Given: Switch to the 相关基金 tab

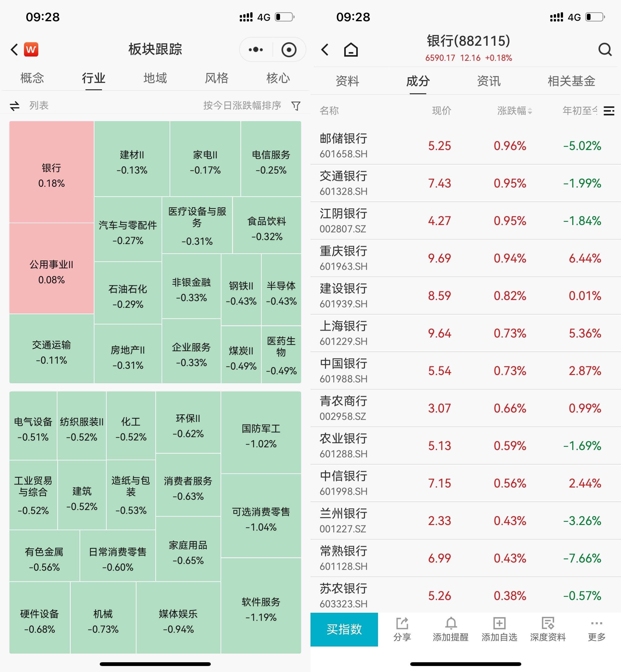Looking at the screenshot, I should pyautogui.click(x=571, y=81).
